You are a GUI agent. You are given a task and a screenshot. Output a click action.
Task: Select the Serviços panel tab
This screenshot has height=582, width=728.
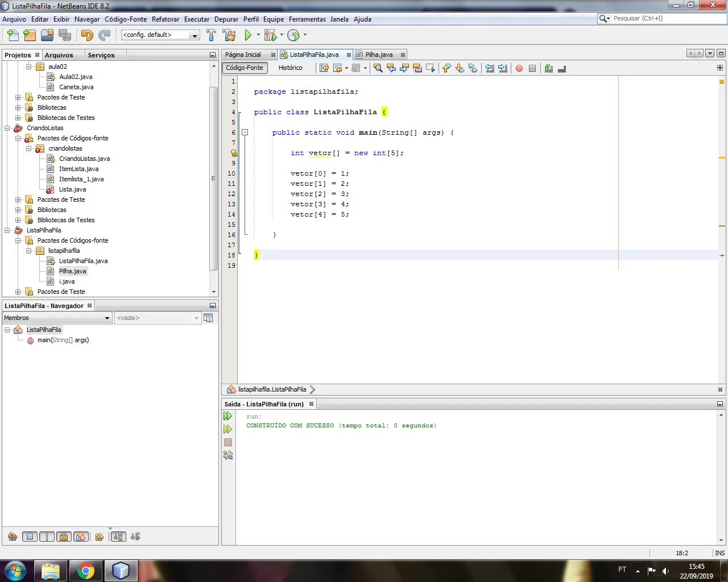pos(101,55)
